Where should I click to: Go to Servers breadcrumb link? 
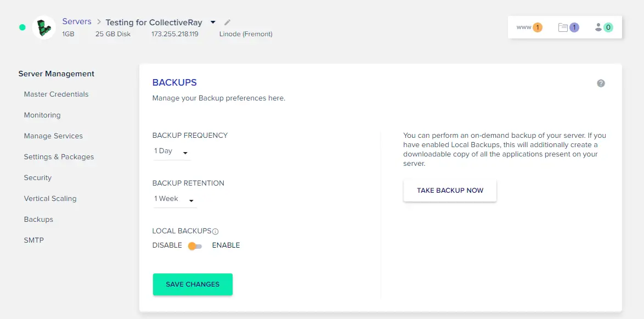click(x=77, y=21)
